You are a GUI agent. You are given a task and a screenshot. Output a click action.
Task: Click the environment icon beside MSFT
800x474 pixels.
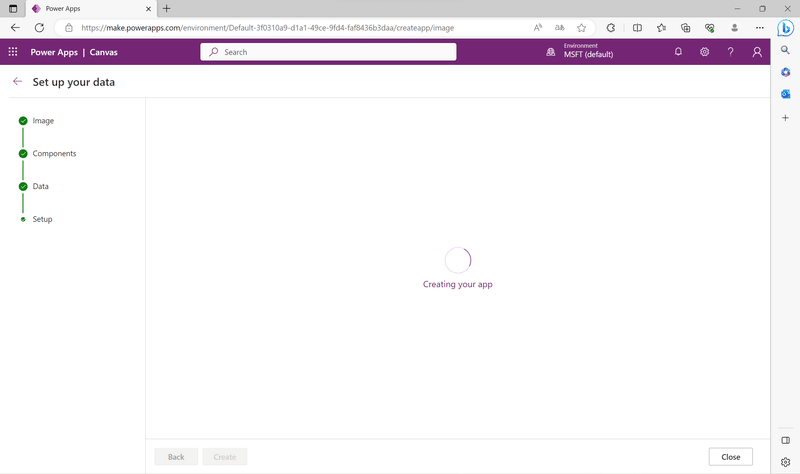551,52
